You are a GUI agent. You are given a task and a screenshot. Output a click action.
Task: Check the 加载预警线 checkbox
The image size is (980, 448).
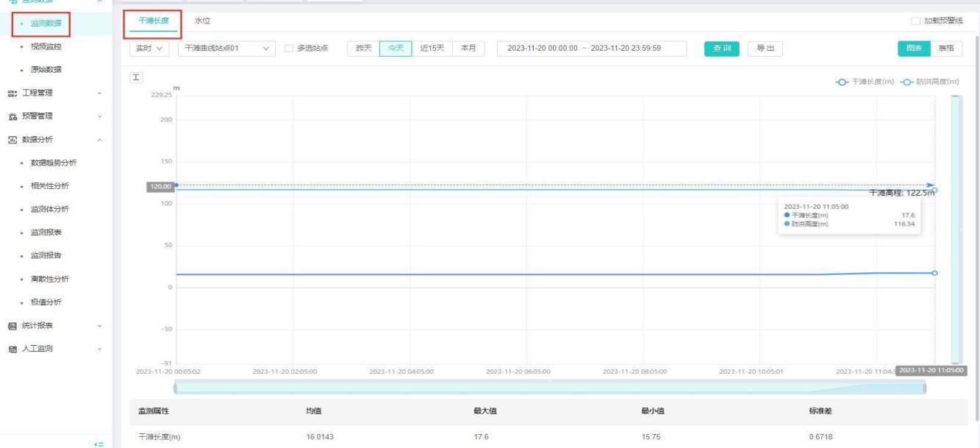(915, 21)
